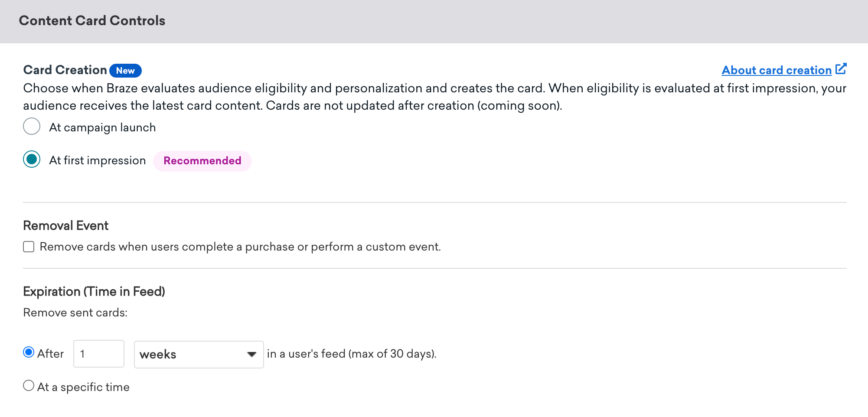Viewport: 868px width, 417px height.
Task: Click the At a specific time label
Action: tap(83, 387)
